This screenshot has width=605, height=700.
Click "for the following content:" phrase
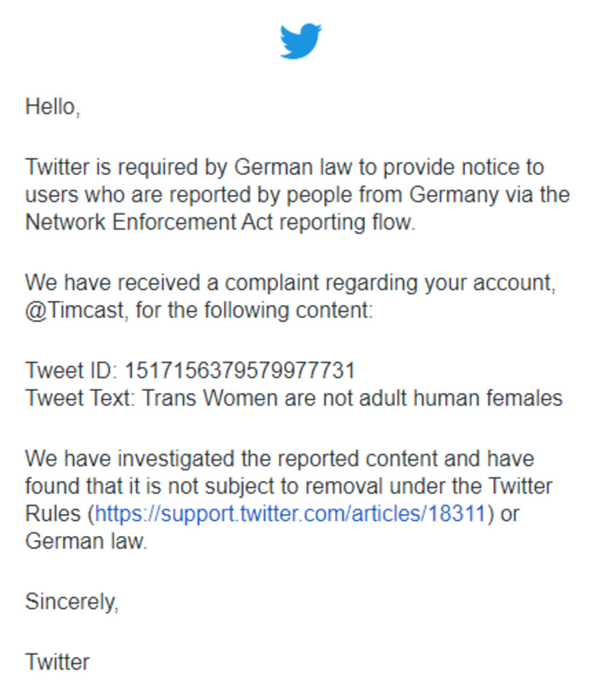click(x=254, y=310)
